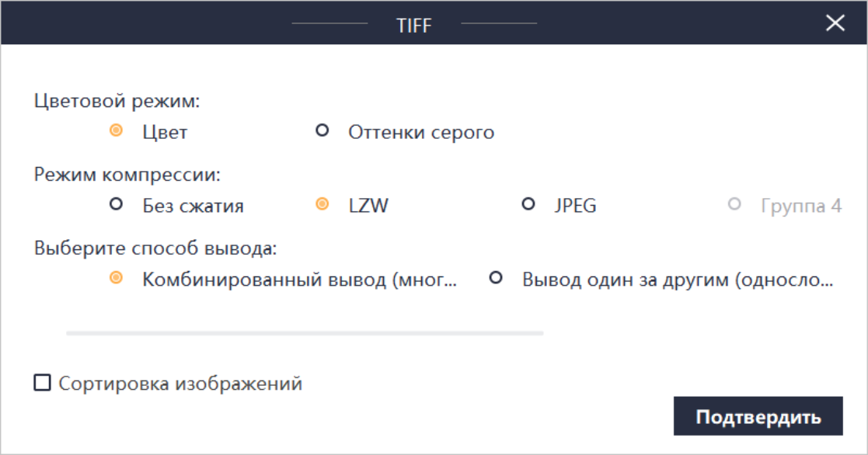Viewport: 868px width, 455px height.
Task: Click the Оттенки серого label text
Action: pos(421,132)
